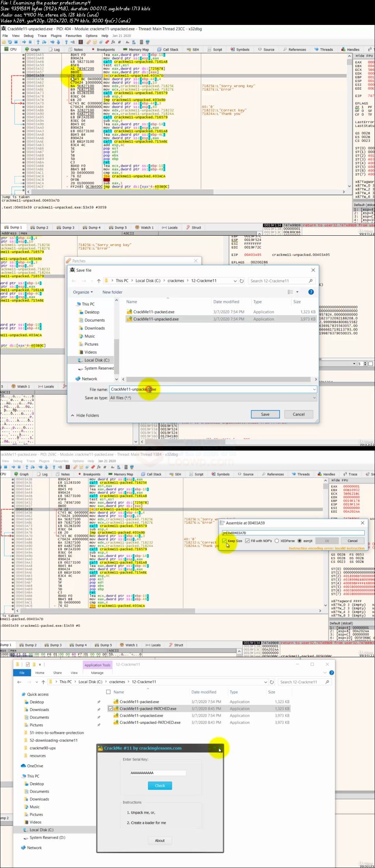Click Run icon in CrackMe11-unpacked x32dbg toolbar

(24, 42)
